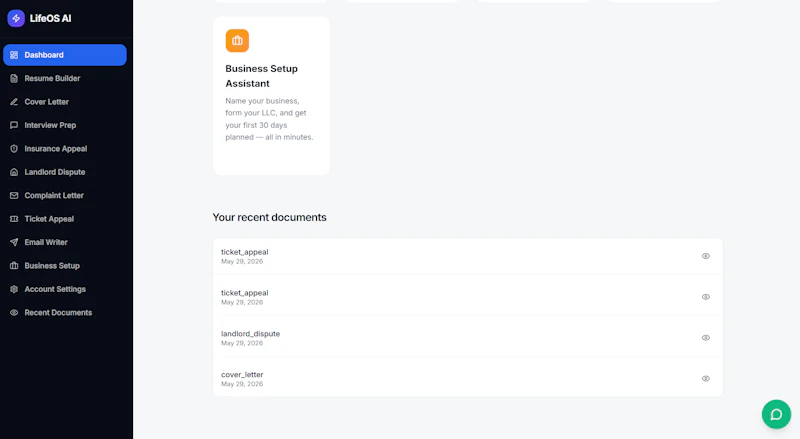Click the Complaint Letter envelope icon
The height and width of the screenshot is (439, 800).
click(14, 196)
